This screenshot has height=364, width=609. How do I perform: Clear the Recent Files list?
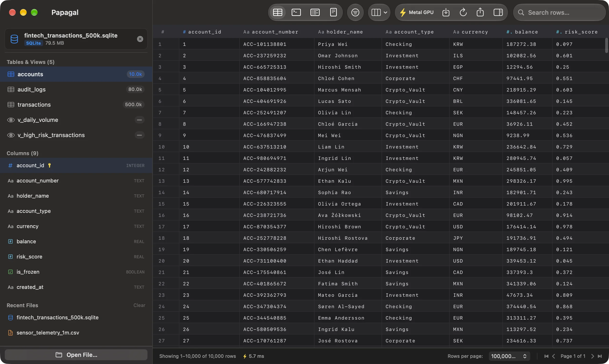tap(139, 305)
